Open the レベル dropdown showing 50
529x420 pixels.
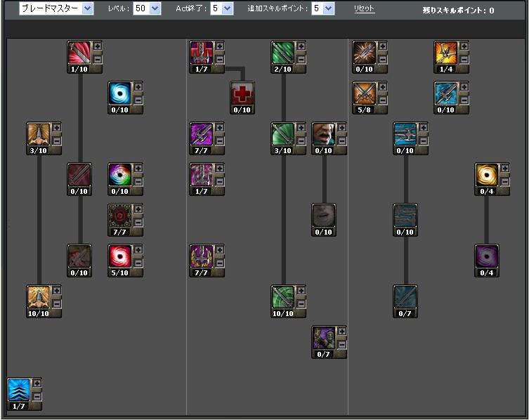tap(147, 8)
